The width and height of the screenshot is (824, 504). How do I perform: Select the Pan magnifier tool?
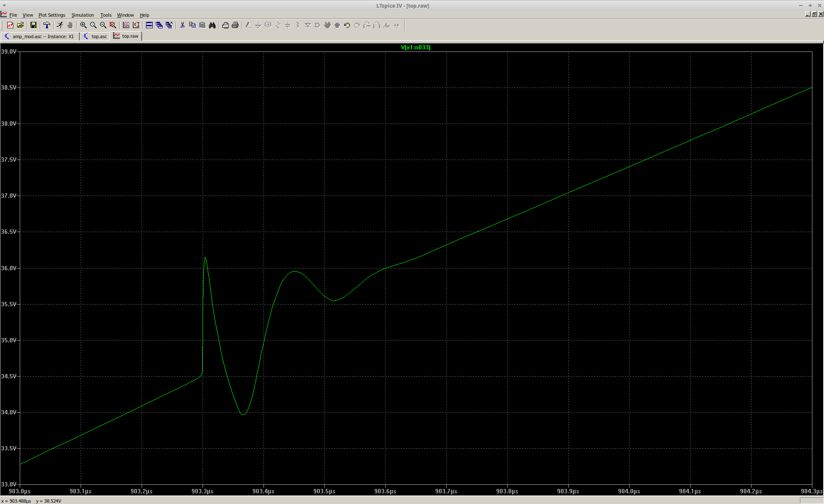93,25
